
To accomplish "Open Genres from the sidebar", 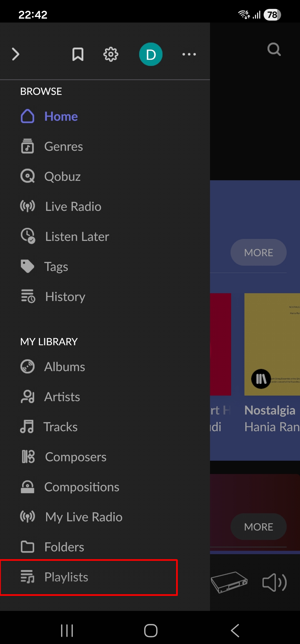I will pyautogui.click(x=63, y=146).
